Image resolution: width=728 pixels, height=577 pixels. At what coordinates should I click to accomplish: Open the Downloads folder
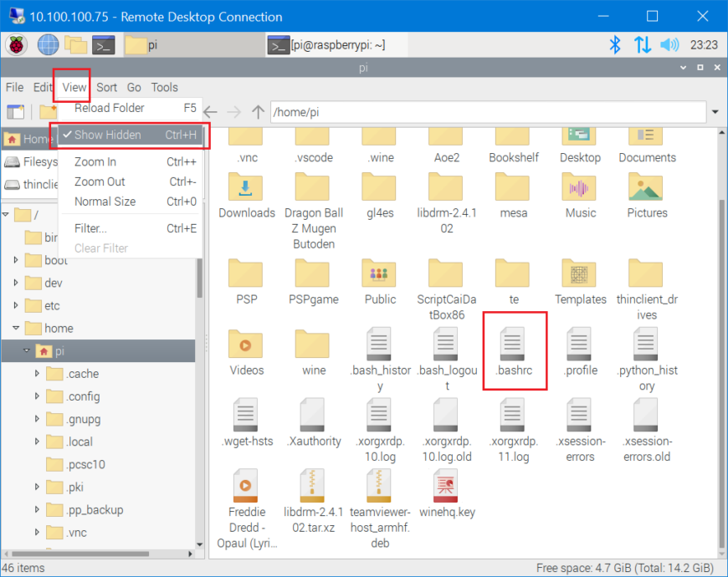pyautogui.click(x=246, y=186)
